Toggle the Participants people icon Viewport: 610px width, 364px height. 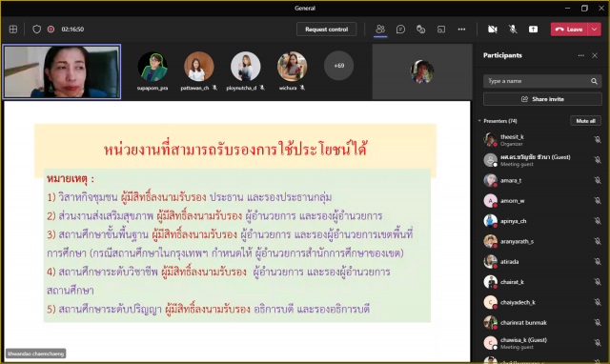tap(380, 30)
